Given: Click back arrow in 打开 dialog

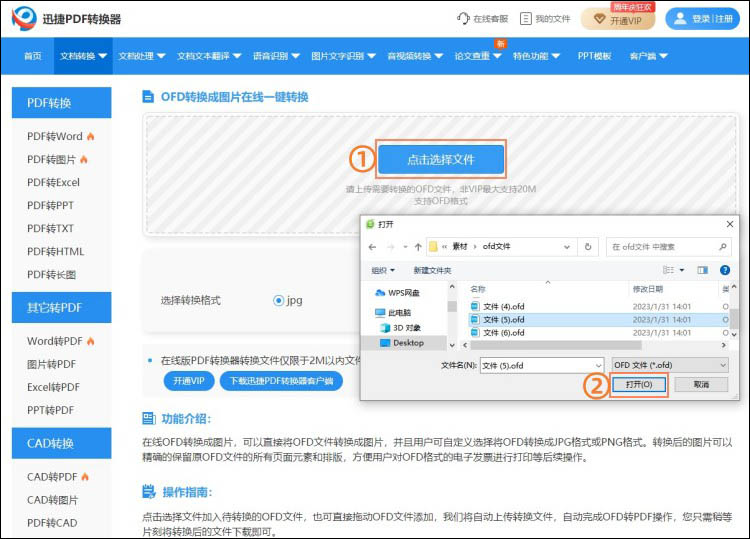Looking at the screenshot, I should coord(373,247).
